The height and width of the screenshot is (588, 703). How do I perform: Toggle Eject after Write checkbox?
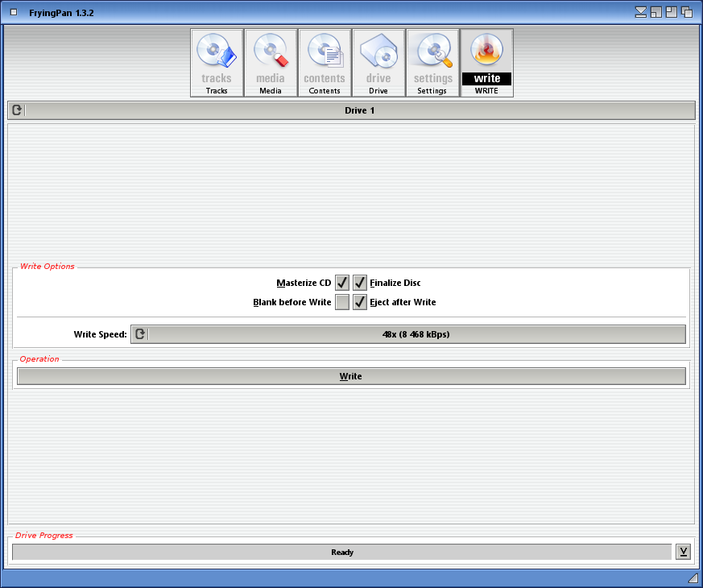coord(360,302)
